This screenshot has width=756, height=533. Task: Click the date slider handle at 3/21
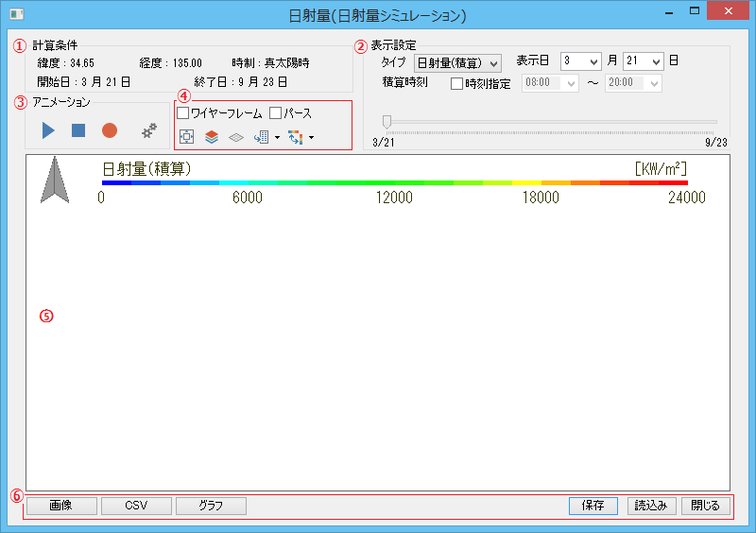tap(387, 121)
